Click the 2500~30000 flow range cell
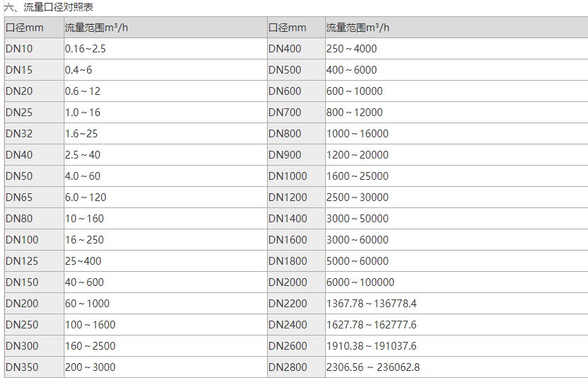This screenshot has width=588, height=378. [357, 197]
